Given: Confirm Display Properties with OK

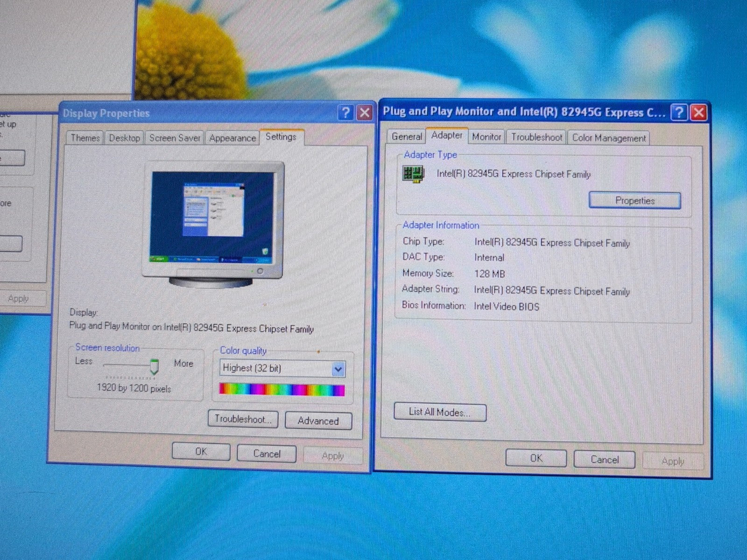Looking at the screenshot, I should click(x=201, y=452).
